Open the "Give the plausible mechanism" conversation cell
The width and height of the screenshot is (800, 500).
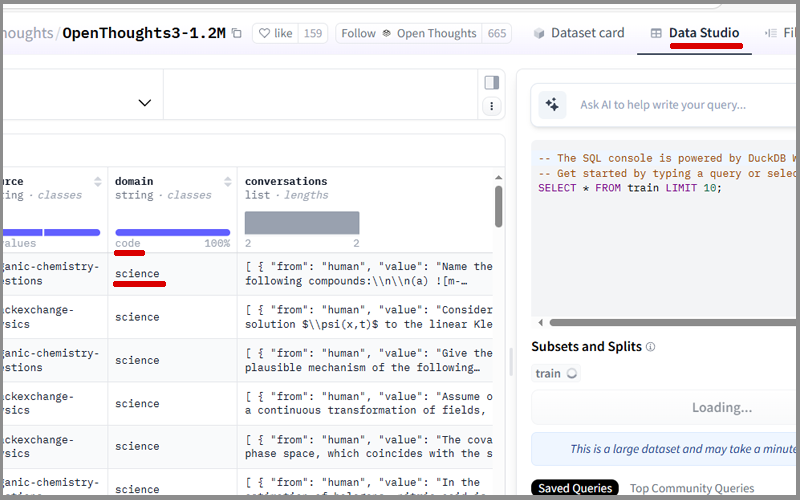368,360
